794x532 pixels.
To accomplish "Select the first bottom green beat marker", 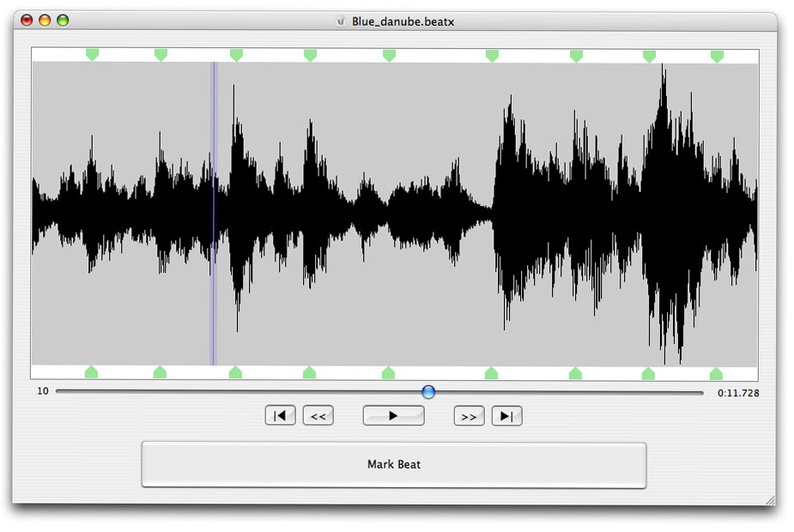I will pyautogui.click(x=91, y=372).
